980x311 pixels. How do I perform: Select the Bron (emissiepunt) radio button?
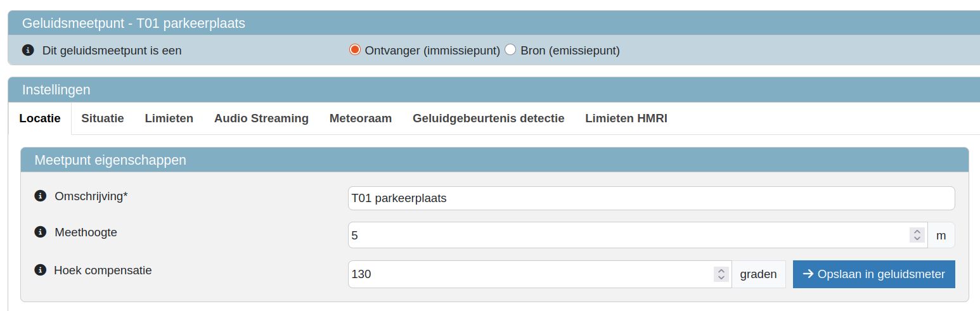(510, 50)
